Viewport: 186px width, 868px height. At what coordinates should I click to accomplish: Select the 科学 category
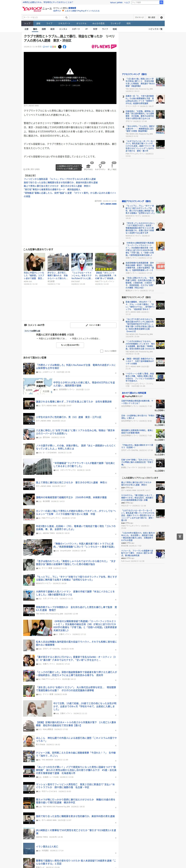pyautogui.click(x=95, y=29)
